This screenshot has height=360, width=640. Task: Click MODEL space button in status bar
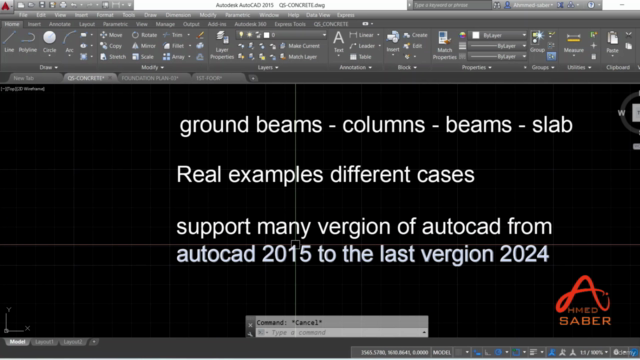442,353
